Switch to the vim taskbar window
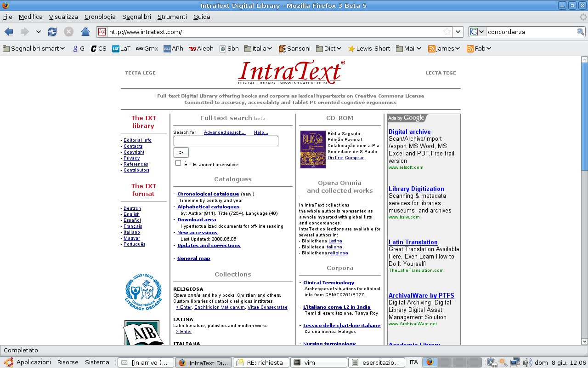This screenshot has width=588, height=368. (x=319, y=362)
